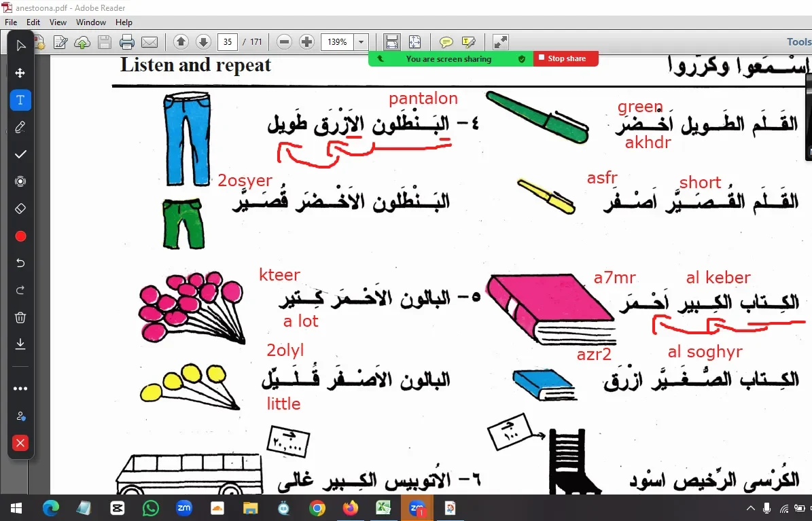The height and width of the screenshot is (521, 812).
Task: Activate the Eraser annotation tool
Action: coord(20,209)
